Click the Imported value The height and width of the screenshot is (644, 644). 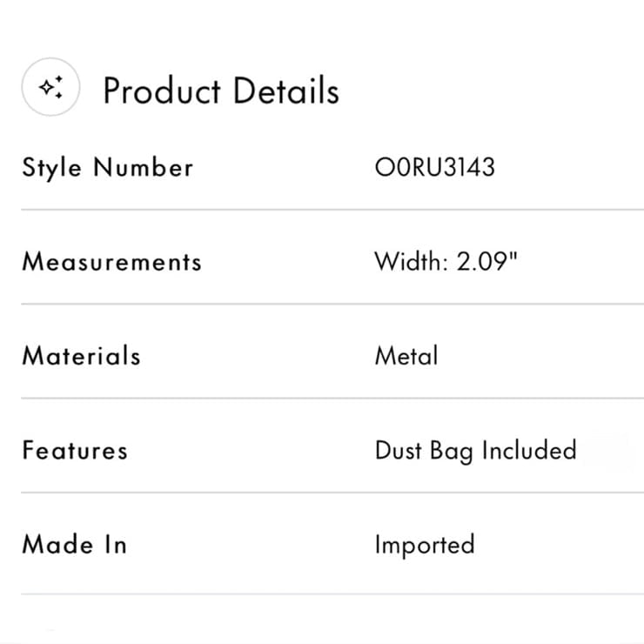(x=425, y=546)
